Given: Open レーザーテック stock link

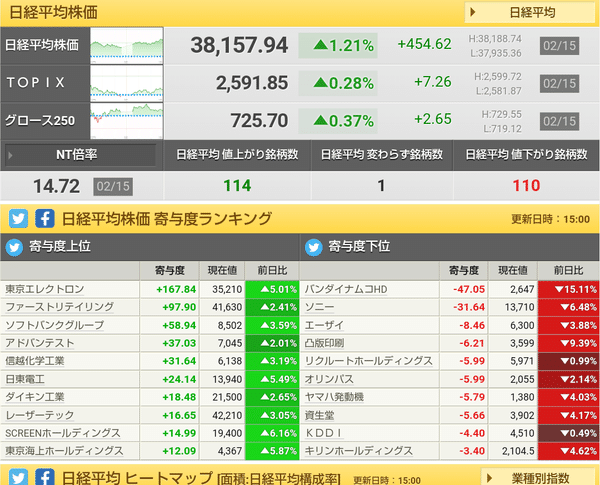Looking at the screenshot, I should [x=39, y=415].
